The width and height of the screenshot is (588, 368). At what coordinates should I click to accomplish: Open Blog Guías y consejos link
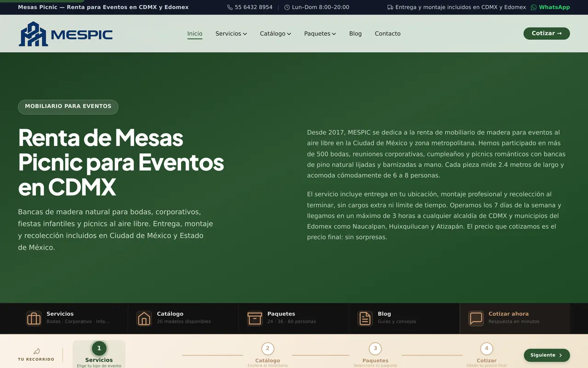coord(404,318)
